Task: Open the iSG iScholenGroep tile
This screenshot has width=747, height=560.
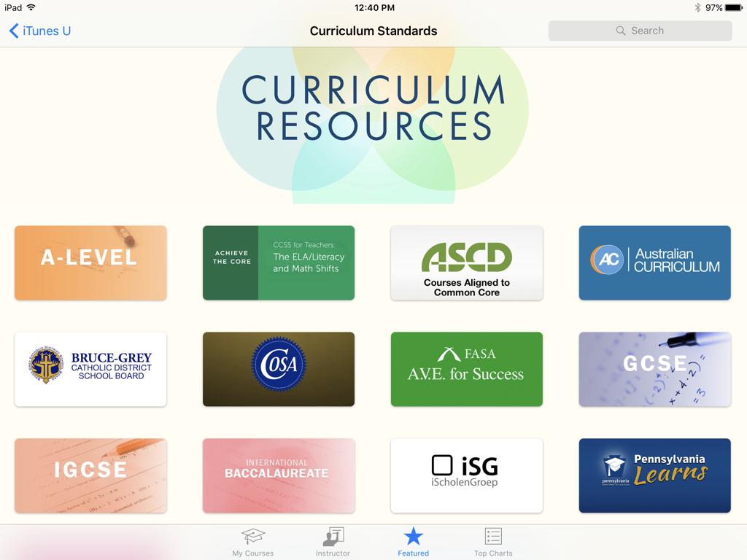Action: pyautogui.click(x=467, y=475)
